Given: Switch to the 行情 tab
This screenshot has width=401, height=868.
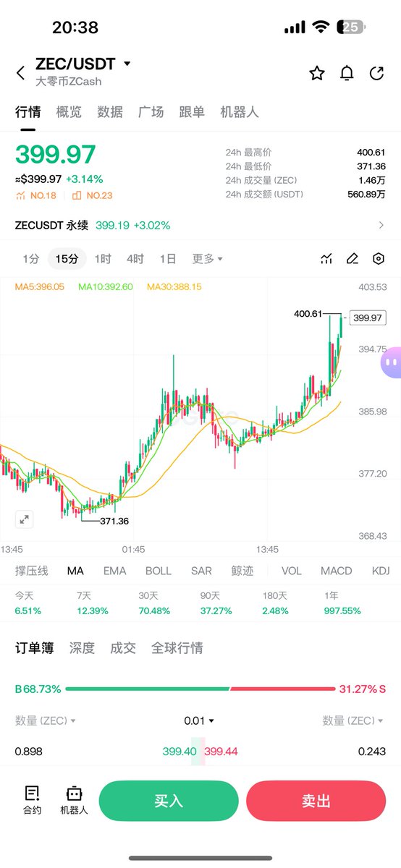Looking at the screenshot, I should [28, 112].
